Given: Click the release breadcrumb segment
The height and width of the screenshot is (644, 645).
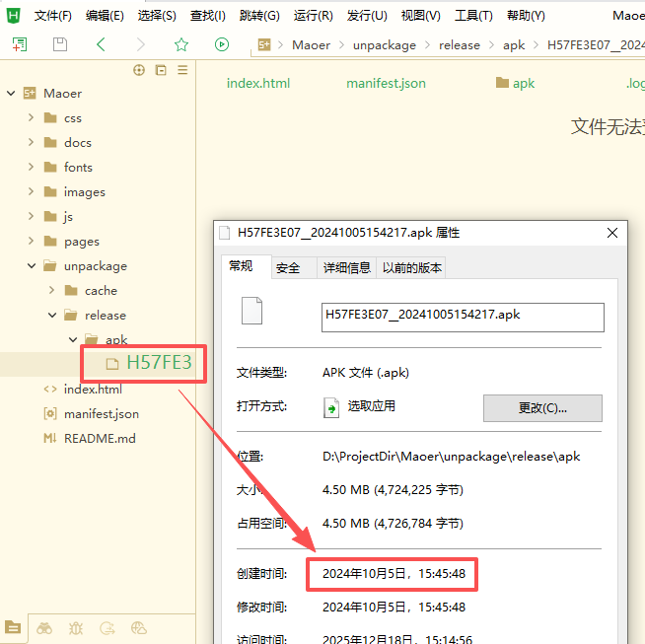Looking at the screenshot, I should tap(459, 45).
